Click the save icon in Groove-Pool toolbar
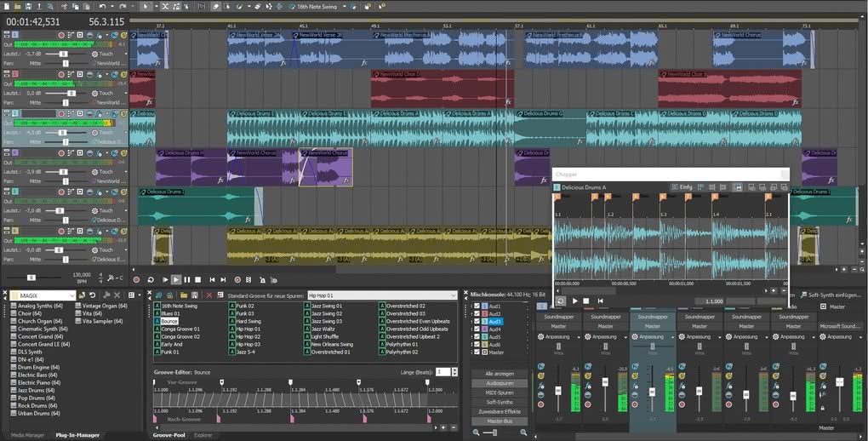Image resolution: width=868 pixels, height=441 pixels. coord(195,295)
